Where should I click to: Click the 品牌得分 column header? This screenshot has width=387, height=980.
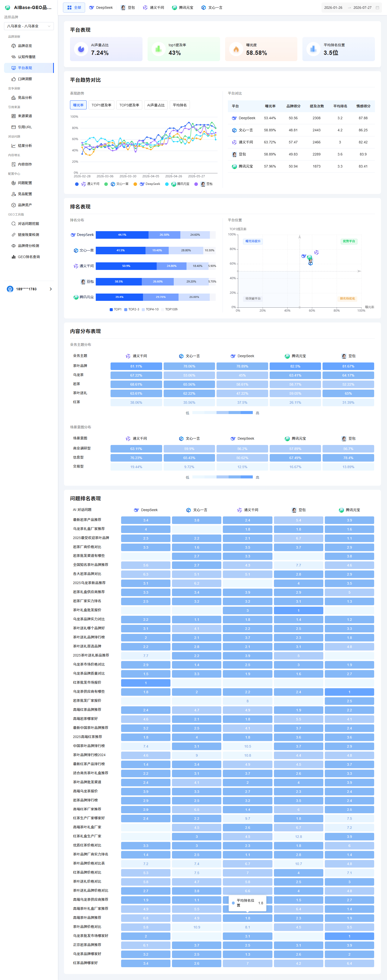click(293, 106)
